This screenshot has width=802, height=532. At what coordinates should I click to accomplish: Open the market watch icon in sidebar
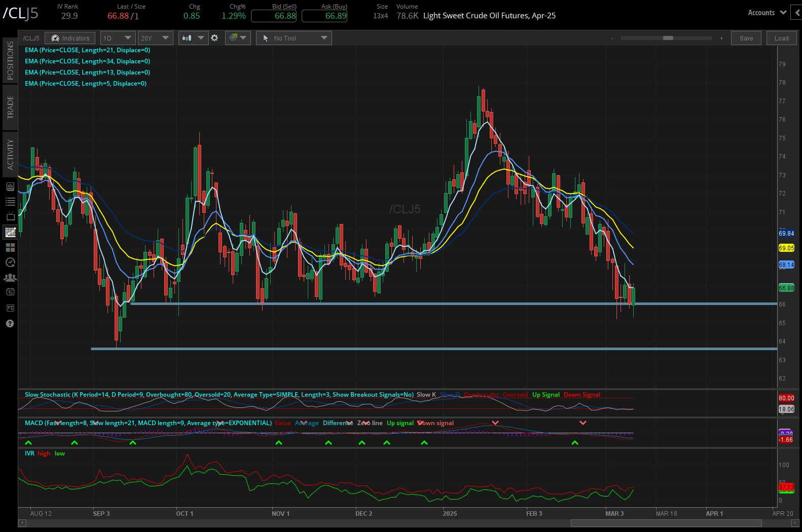tap(10, 186)
